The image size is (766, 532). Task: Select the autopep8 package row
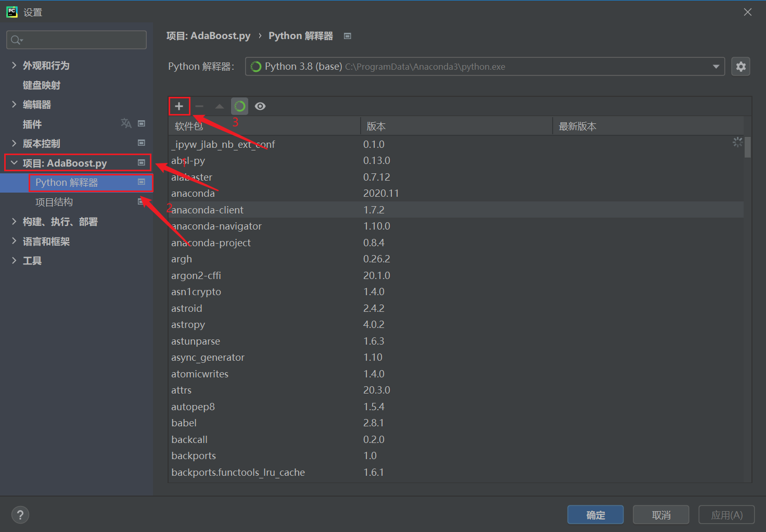pos(456,407)
